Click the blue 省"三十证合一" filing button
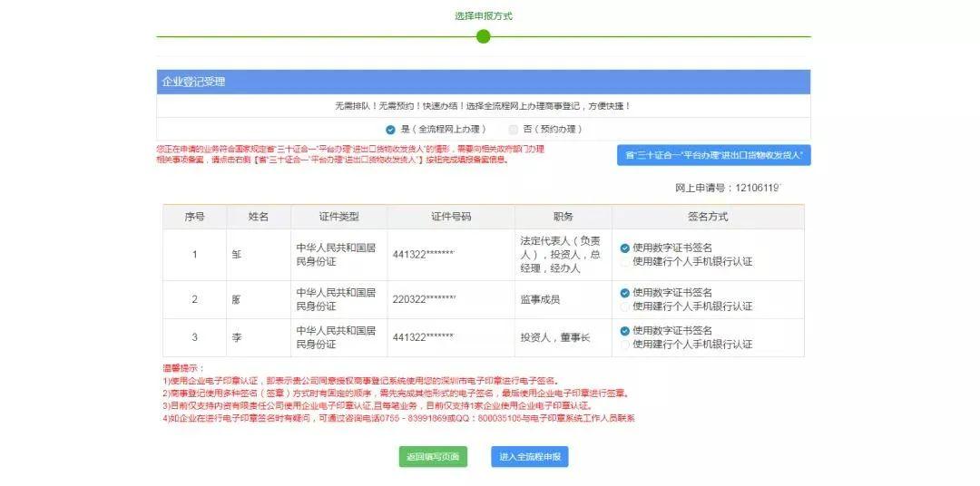The height and width of the screenshot is (486, 980). [713, 155]
